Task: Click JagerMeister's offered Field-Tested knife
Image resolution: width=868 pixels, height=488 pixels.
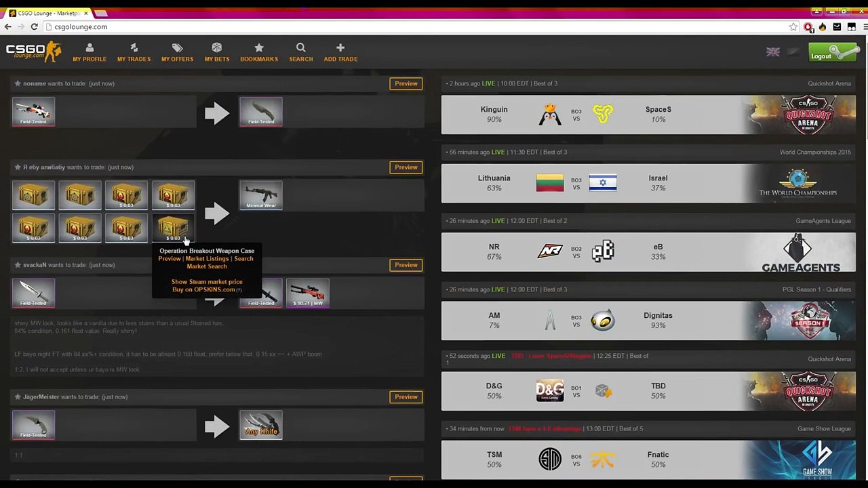Action: [33, 425]
